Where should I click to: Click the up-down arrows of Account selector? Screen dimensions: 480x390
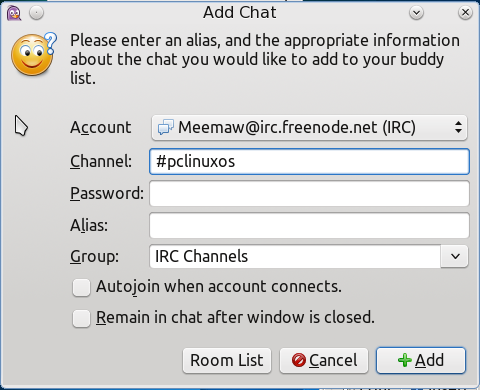[458, 127]
